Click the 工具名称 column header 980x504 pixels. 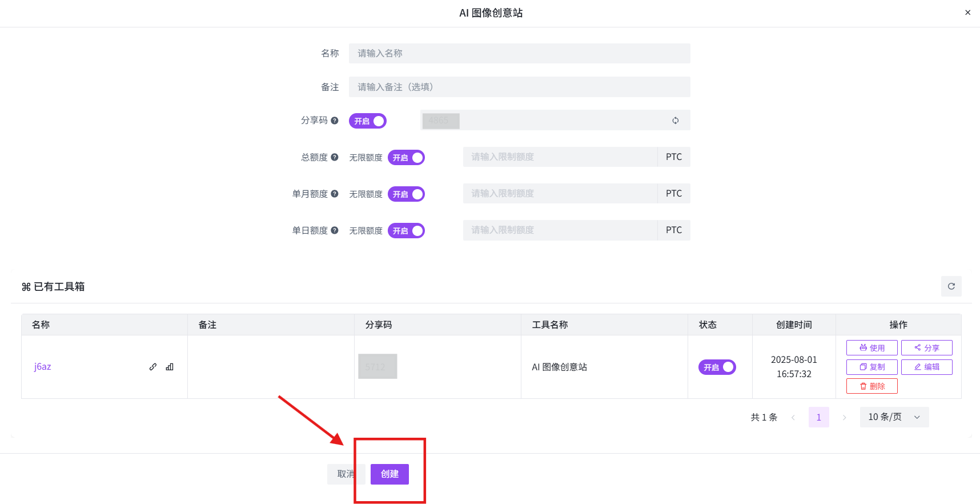[604, 325]
